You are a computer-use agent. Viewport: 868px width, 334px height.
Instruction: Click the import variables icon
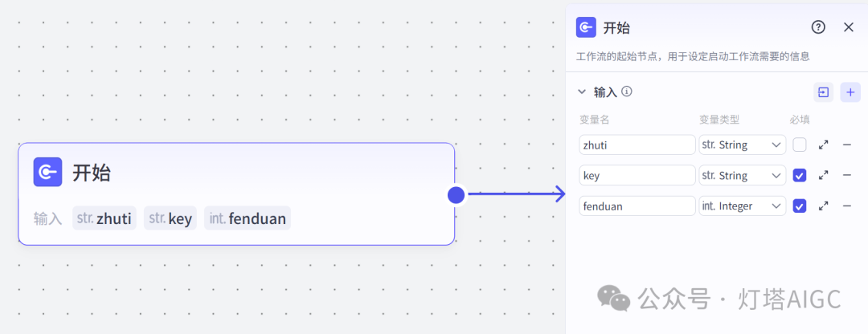coord(823,92)
